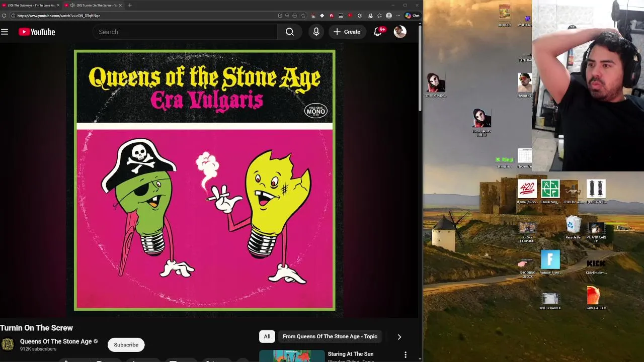Click the magnifier search button
The image size is (644, 362).
[290, 32]
